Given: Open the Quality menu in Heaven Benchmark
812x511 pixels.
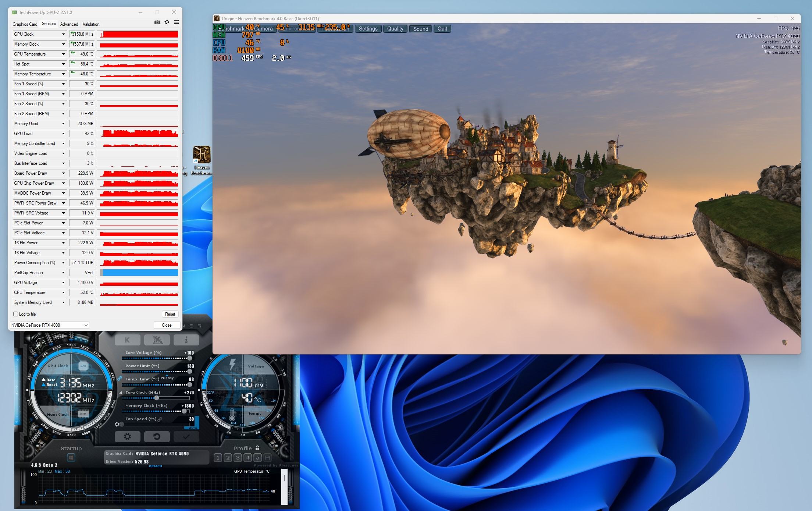Looking at the screenshot, I should click(395, 29).
